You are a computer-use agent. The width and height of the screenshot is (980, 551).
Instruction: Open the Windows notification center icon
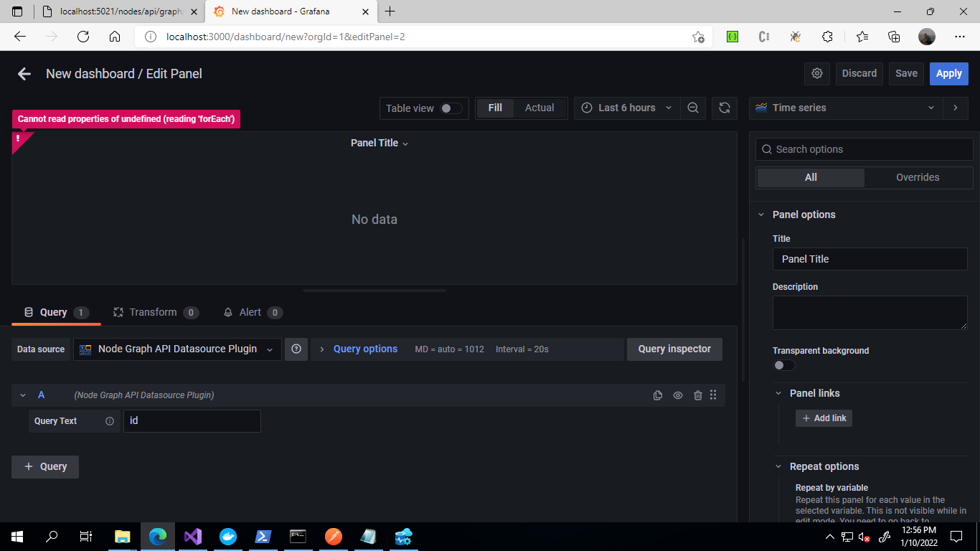pos(956,537)
